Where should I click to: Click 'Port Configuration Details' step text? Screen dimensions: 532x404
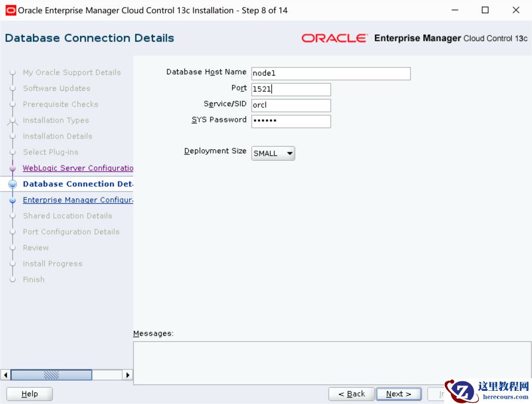click(x=71, y=232)
